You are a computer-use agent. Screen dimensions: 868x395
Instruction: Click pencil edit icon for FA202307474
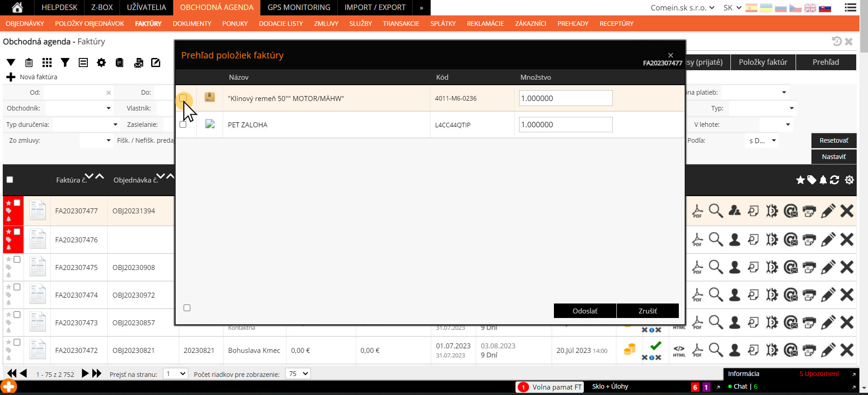click(x=828, y=294)
